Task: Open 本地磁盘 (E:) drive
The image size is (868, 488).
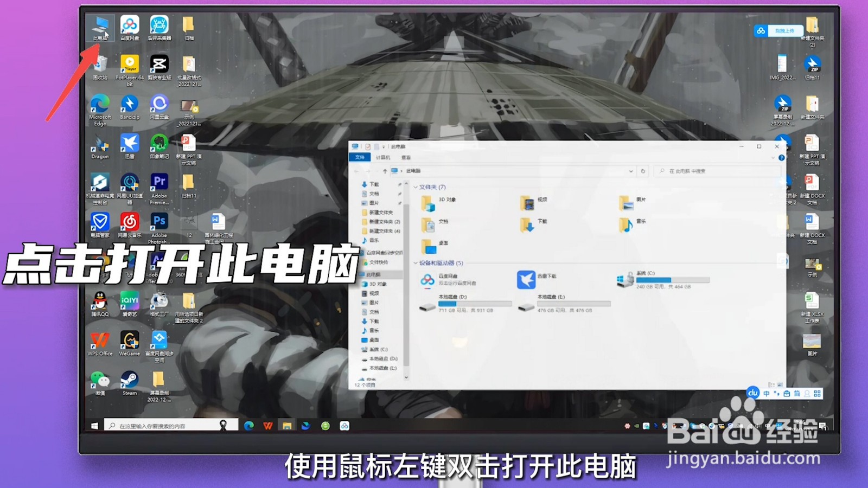Action: click(x=564, y=304)
